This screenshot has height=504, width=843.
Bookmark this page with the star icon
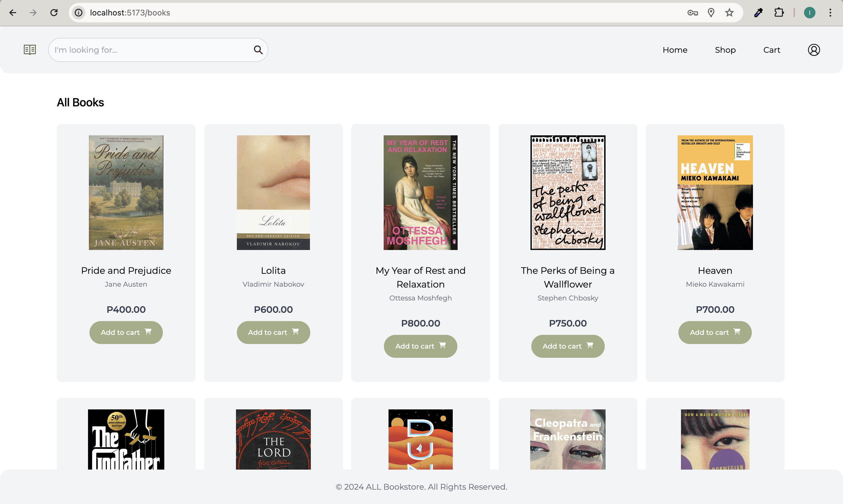point(729,13)
